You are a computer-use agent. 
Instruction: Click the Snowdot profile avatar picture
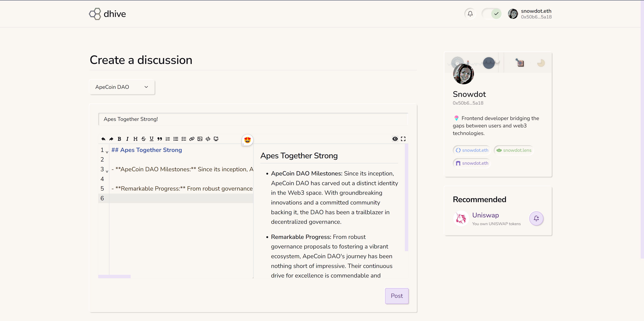click(463, 74)
